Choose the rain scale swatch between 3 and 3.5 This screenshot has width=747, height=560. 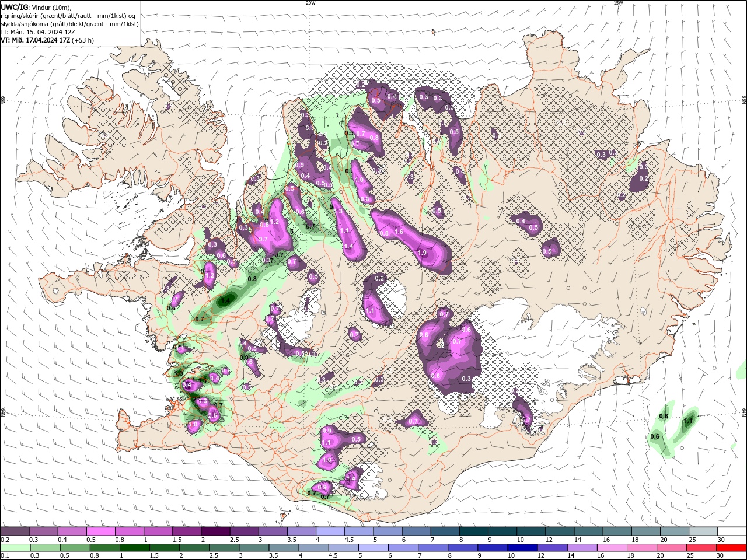point(253,548)
